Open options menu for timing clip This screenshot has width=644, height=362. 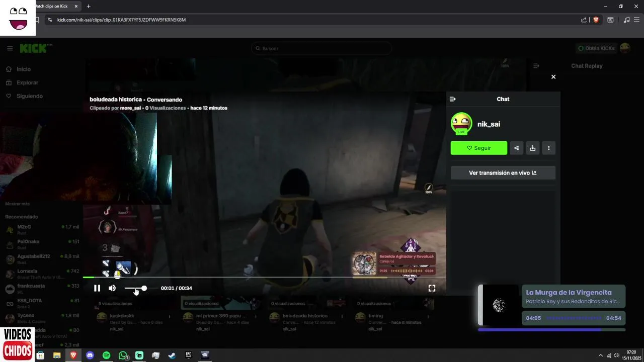429,316
